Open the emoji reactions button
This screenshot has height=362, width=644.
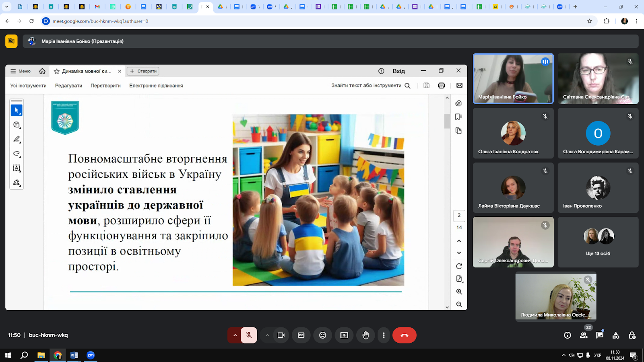point(322,335)
